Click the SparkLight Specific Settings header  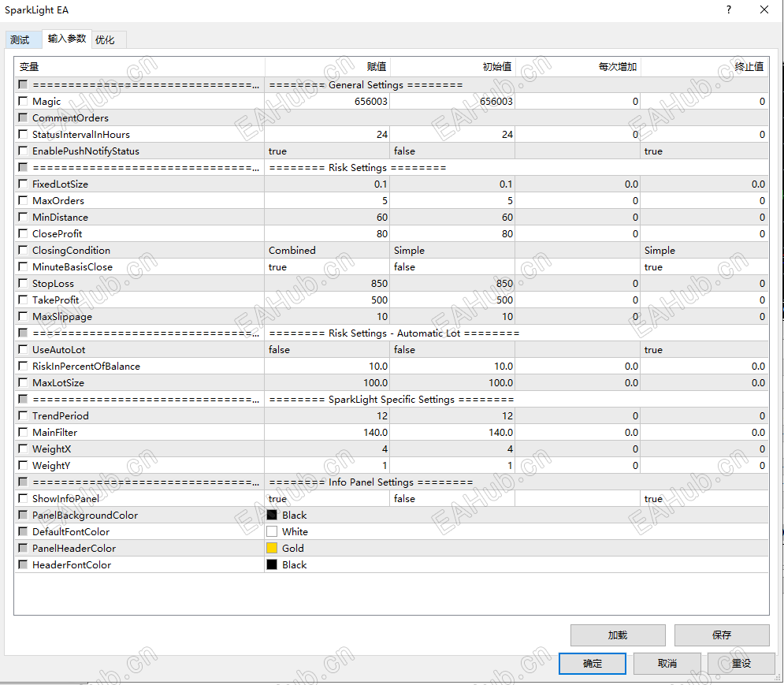391,400
